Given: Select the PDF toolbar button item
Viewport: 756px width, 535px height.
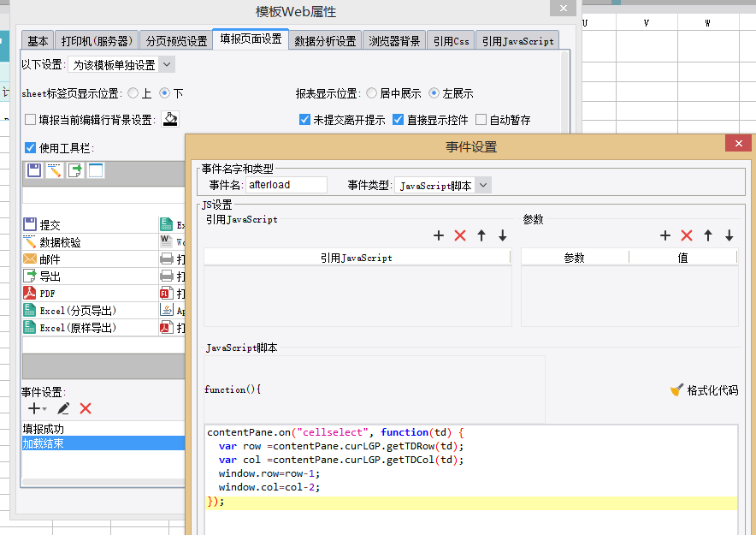Looking at the screenshot, I should [x=90, y=294].
